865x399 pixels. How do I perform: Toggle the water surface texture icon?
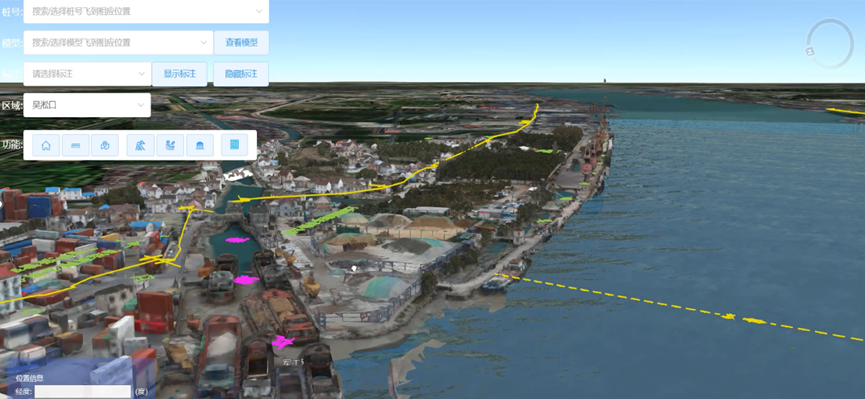coord(234,145)
